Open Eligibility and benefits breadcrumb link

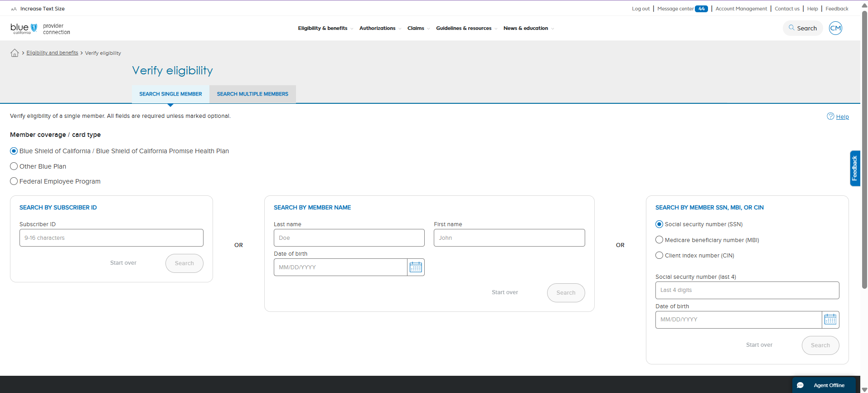pyautogui.click(x=52, y=53)
